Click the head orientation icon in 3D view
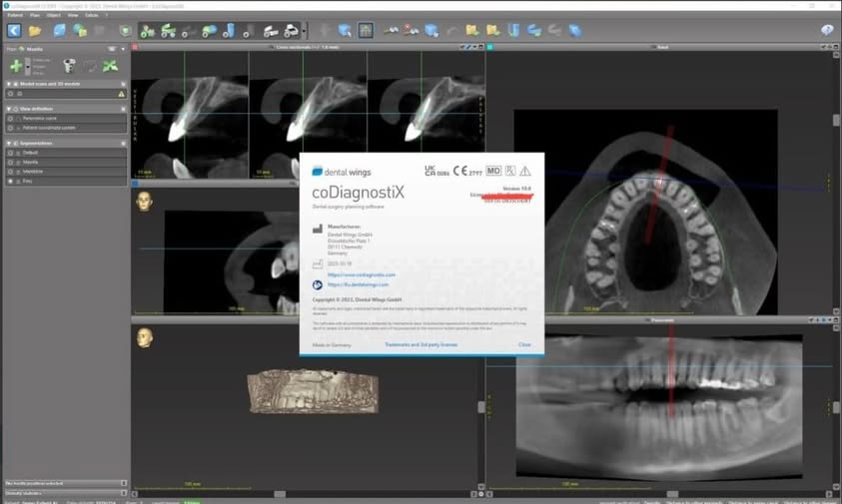This screenshot has width=842, height=504. (144, 338)
